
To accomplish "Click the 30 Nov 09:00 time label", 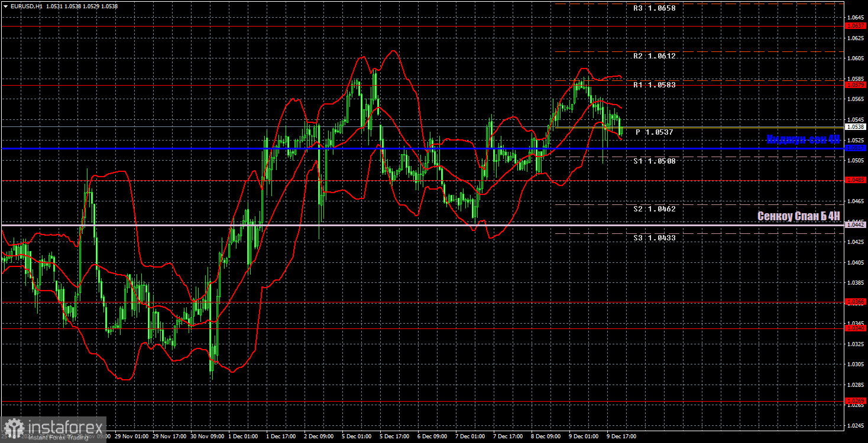I will (207, 437).
